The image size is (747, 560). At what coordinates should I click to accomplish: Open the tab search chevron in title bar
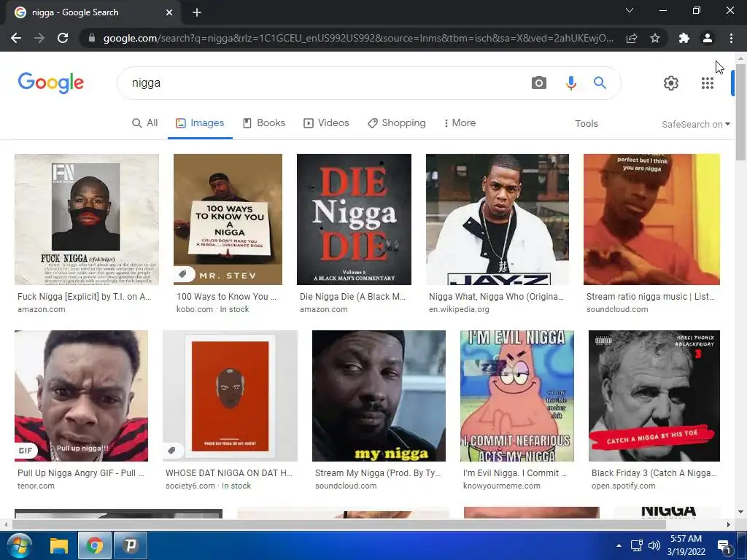pyautogui.click(x=630, y=10)
